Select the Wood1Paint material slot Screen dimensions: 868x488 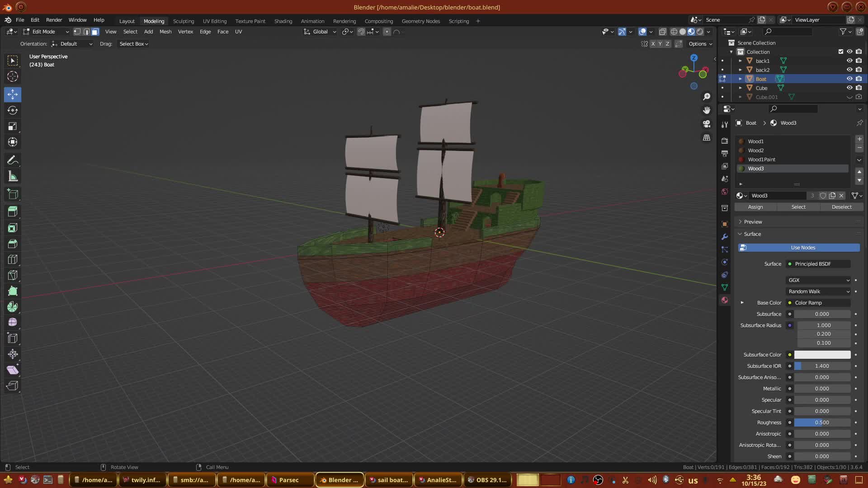click(x=761, y=160)
